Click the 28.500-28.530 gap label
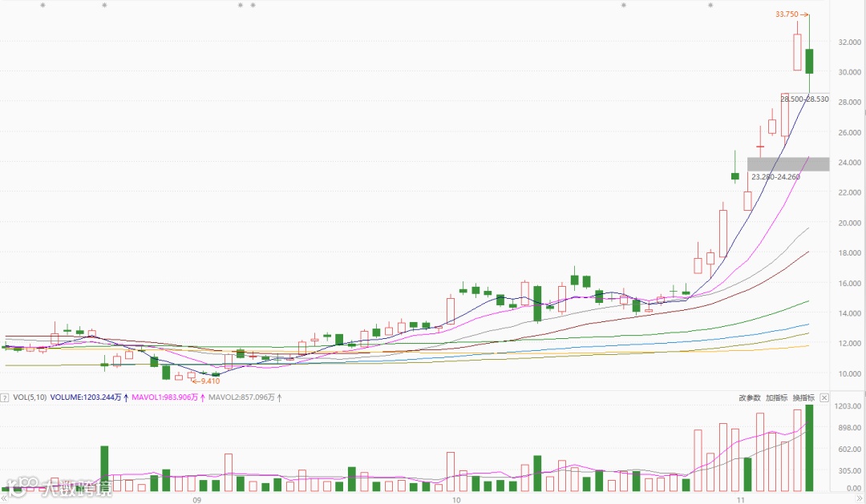 (x=805, y=99)
